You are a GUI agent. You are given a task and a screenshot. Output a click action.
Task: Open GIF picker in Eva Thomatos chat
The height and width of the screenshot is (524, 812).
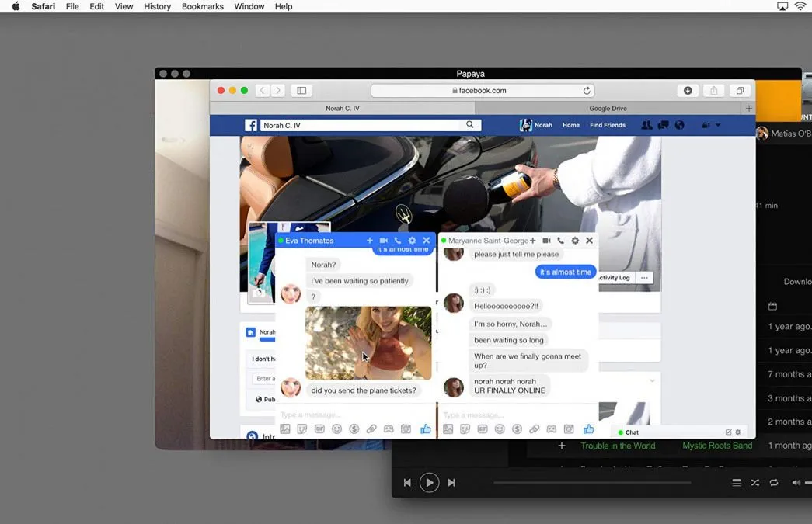point(319,429)
